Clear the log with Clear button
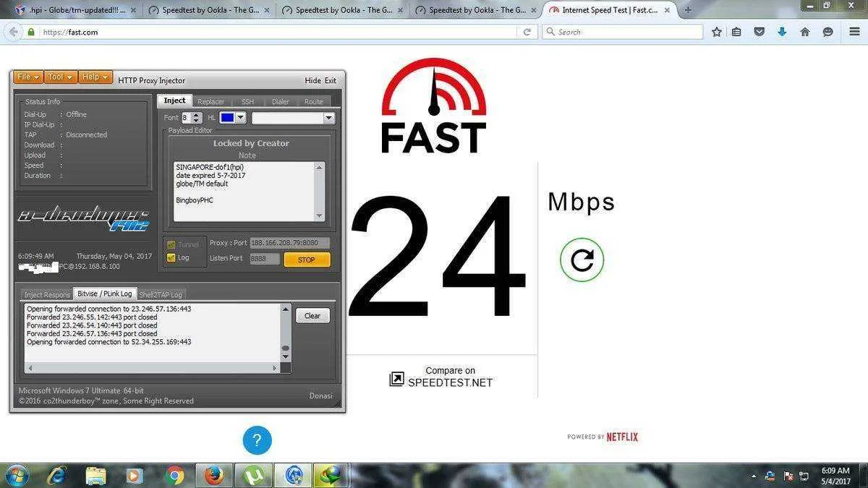The height and width of the screenshot is (488, 868). point(312,315)
